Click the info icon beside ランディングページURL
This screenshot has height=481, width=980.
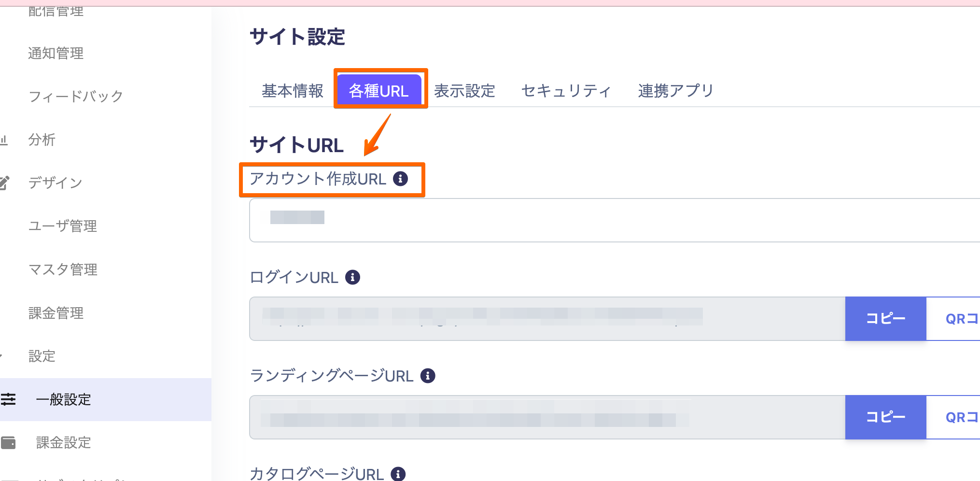pos(428,376)
